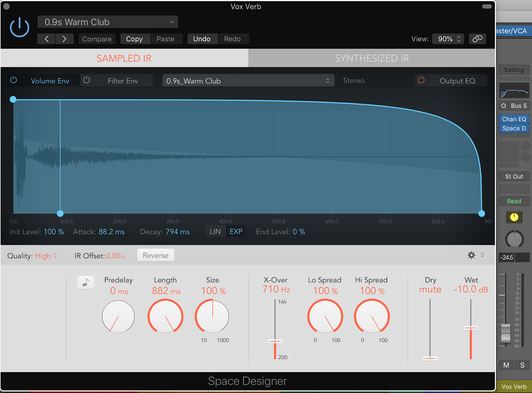532x393 pixels.
Task: Click the sidechain link icon
Action: click(477, 39)
